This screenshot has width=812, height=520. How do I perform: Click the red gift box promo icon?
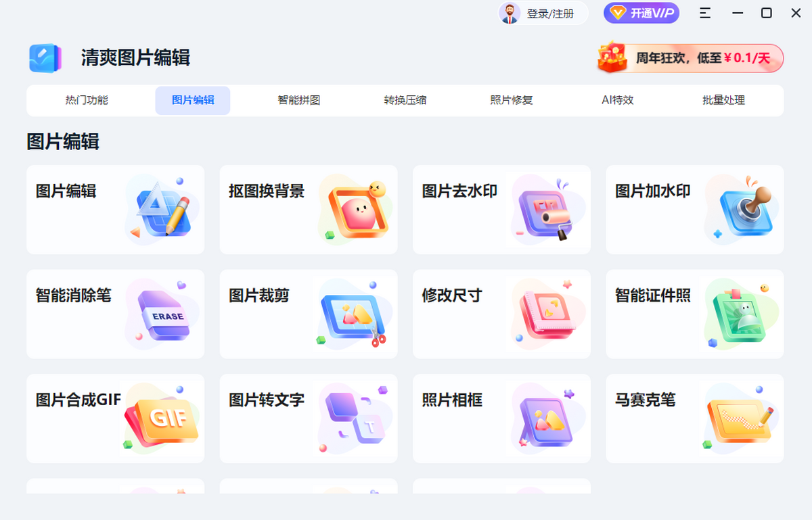point(612,57)
